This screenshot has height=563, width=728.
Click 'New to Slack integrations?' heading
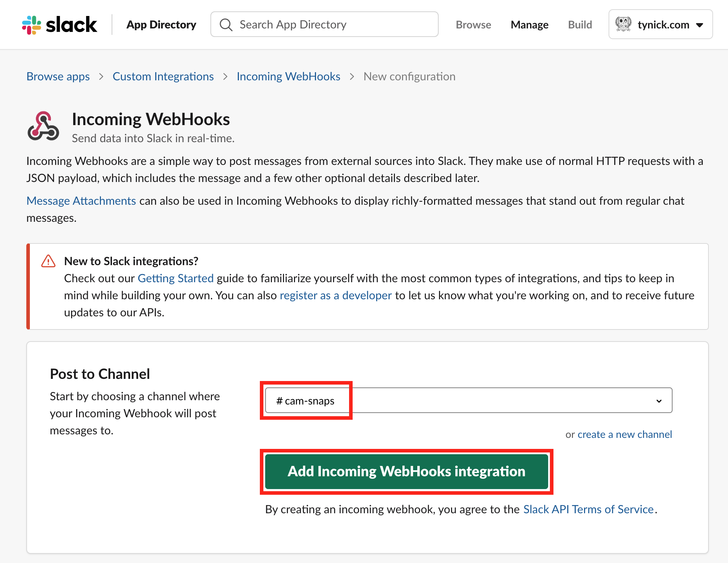point(131,261)
